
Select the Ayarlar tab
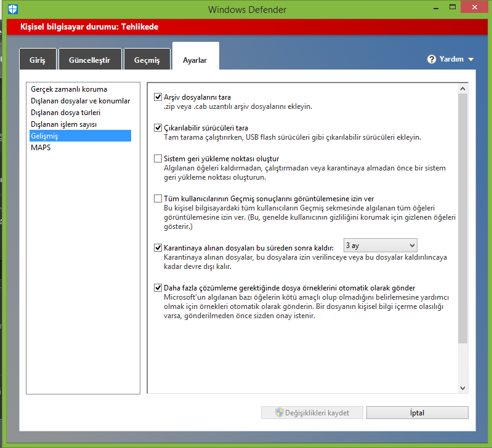(195, 57)
